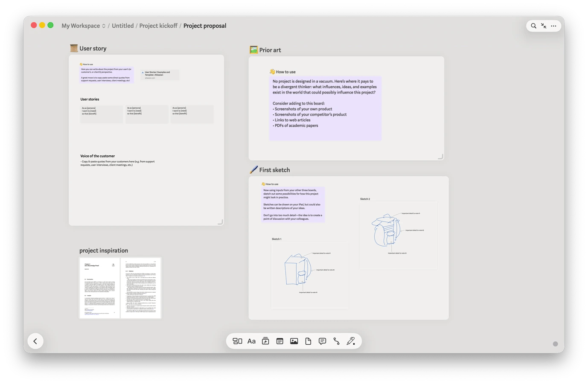
Task: Go back using the left chevron button
Action: 35,341
